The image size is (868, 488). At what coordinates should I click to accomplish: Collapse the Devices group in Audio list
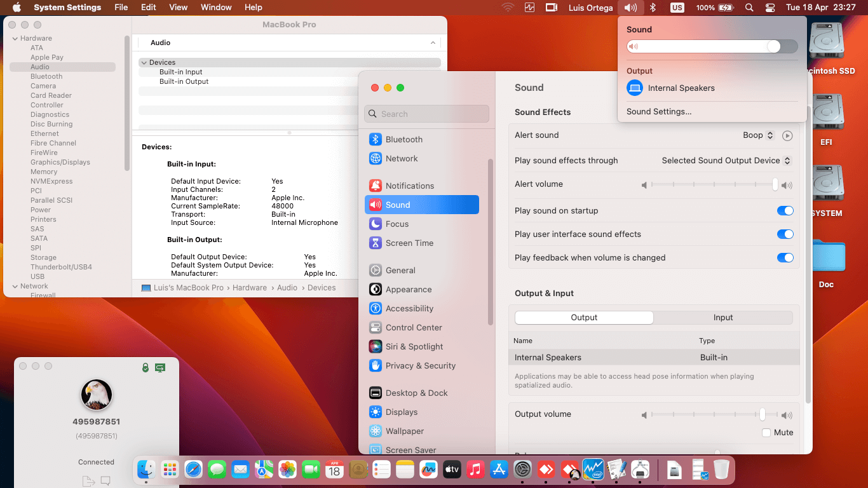click(144, 62)
